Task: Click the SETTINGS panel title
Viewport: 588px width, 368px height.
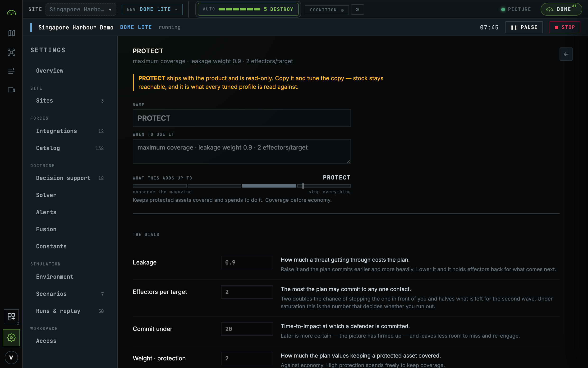Action: [48, 50]
